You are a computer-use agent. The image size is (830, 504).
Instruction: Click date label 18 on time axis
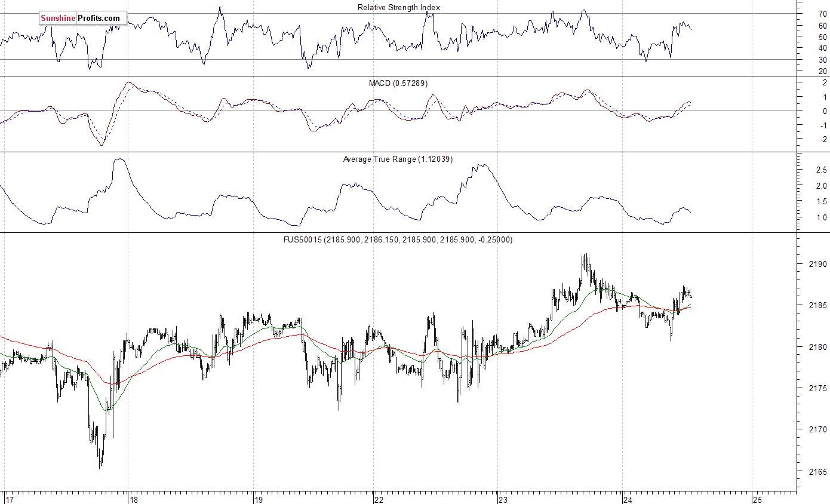134,499
